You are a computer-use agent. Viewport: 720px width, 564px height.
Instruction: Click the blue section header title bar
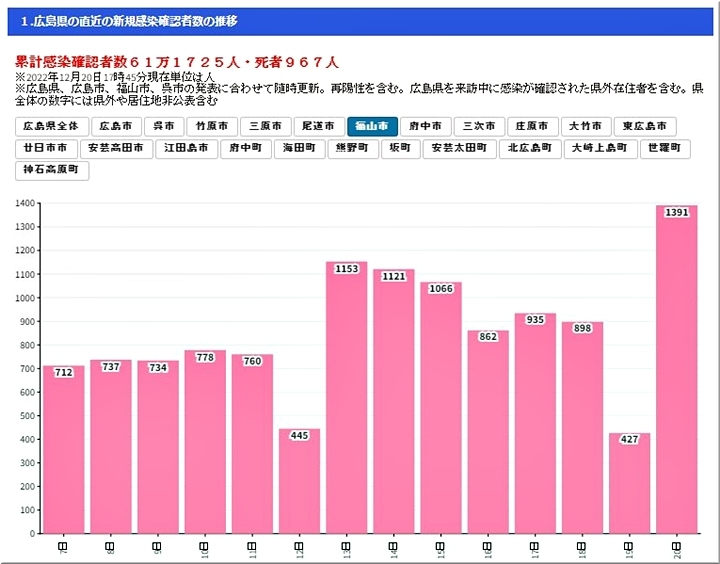pyautogui.click(x=360, y=21)
